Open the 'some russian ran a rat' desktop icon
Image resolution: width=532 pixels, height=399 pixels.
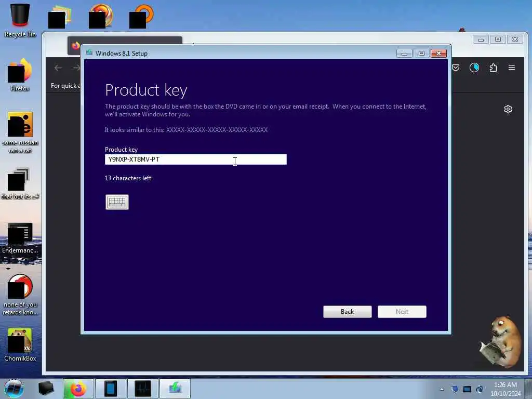(x=20, y=132)
